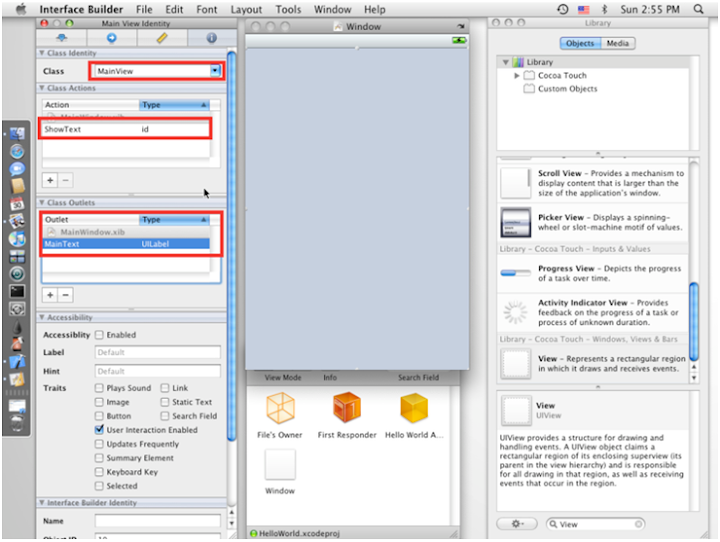Collapse the Class Actions section
The width and height of the screenshot is (720, 542).
(x=42, y=88)
